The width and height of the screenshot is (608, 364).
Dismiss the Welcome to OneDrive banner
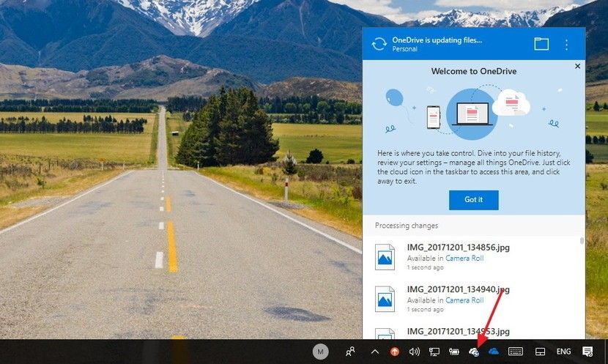577,67
